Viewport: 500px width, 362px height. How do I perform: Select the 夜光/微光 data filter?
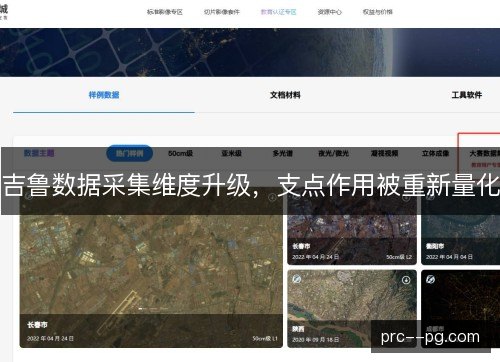click(333, 153)
